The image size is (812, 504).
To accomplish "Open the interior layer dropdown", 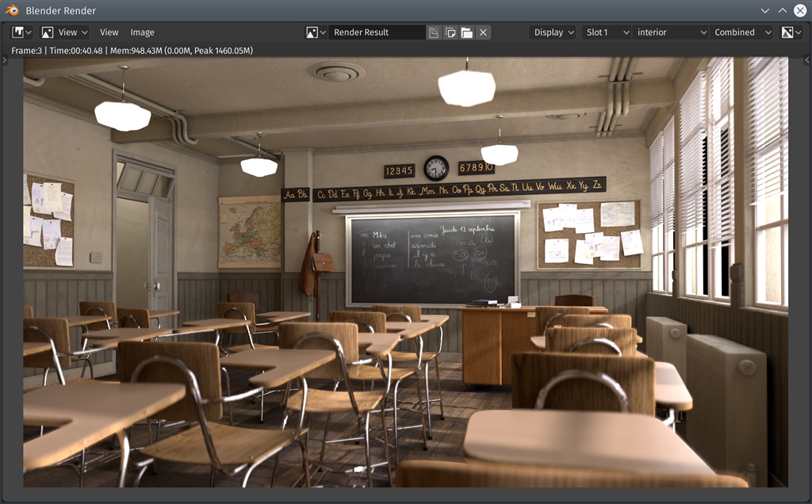I will pyautogui.click(x=670, y=32).
